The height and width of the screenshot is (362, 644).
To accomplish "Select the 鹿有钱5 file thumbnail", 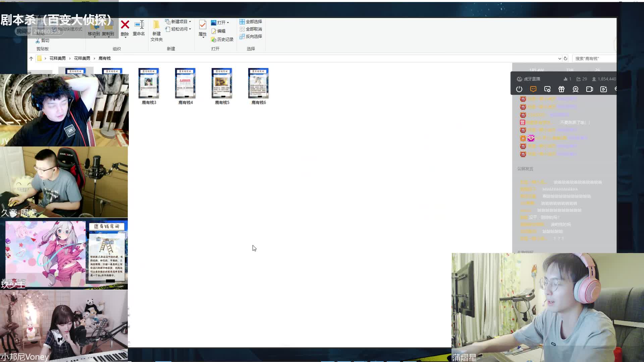I will pos(222,84).
